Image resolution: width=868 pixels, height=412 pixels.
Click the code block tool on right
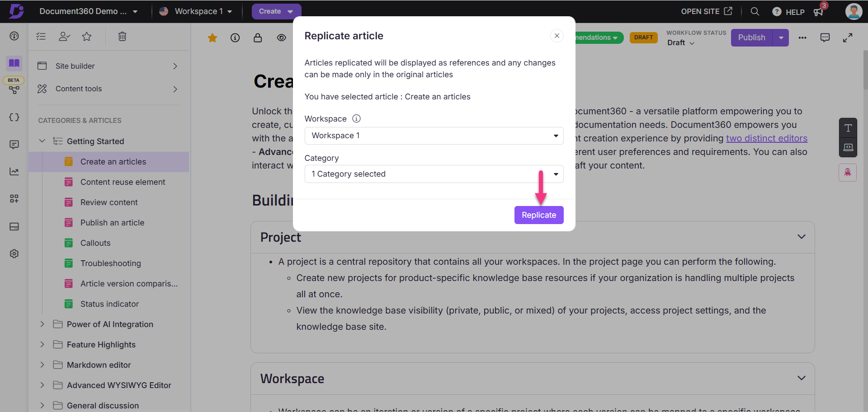click(848, 147)
